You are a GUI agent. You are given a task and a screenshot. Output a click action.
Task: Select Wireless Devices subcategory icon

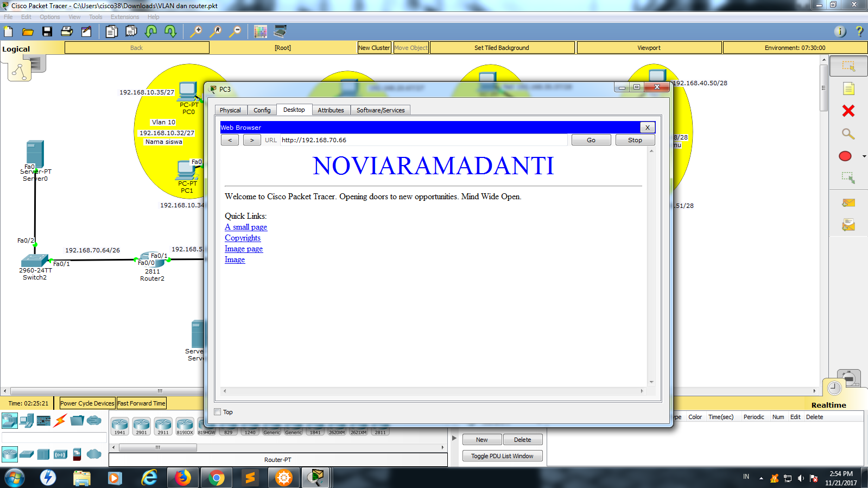pyautogui.click(x=60, y=454)
